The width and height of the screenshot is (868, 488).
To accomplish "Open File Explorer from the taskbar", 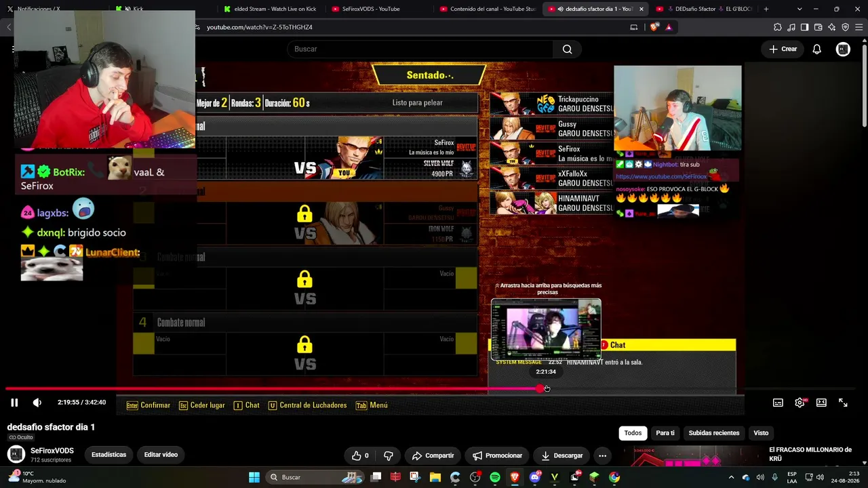I will coord(435,477).
